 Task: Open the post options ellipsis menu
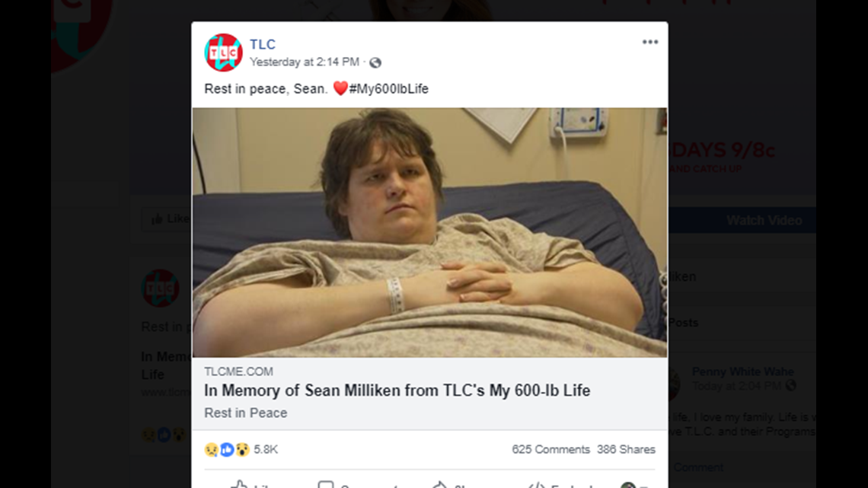point(649,42)
